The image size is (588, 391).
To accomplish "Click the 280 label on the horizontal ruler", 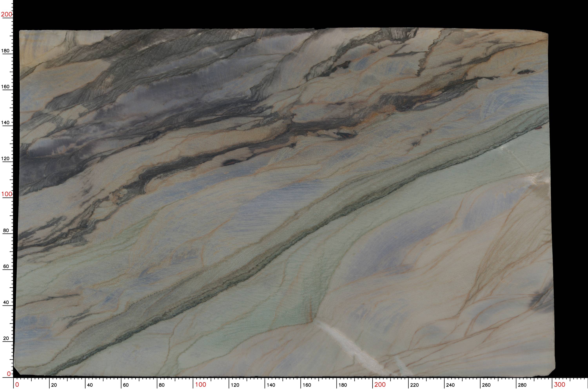I will tap(522, 385).
